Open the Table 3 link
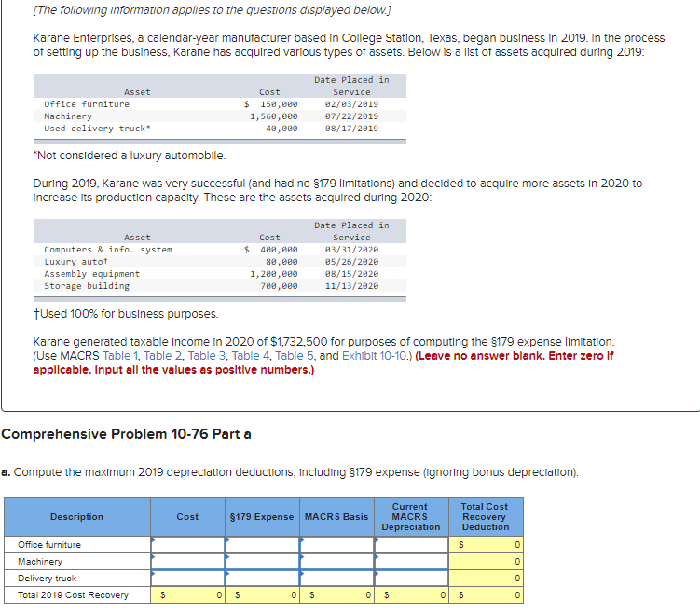The height and width of the screenshot is (613, 700). coord(206,356)
